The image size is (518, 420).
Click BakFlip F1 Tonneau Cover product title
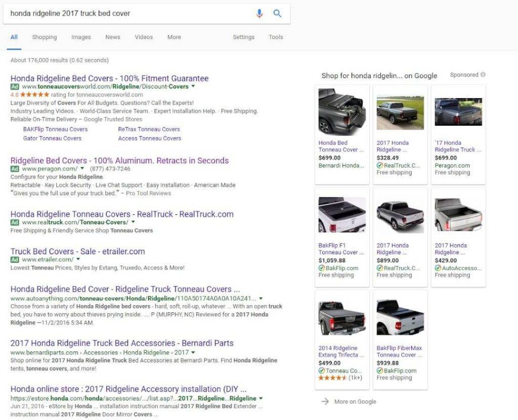341,249
